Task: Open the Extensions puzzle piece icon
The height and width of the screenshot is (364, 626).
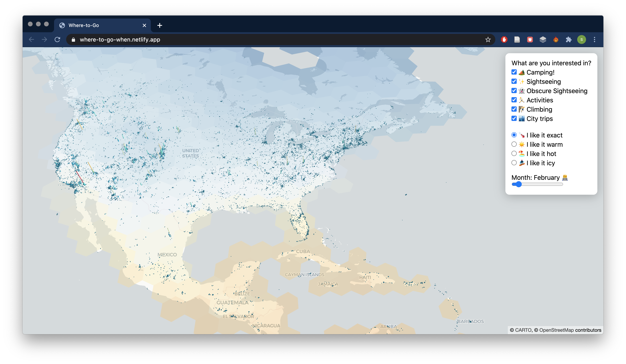Action: (x=569, y=40)
